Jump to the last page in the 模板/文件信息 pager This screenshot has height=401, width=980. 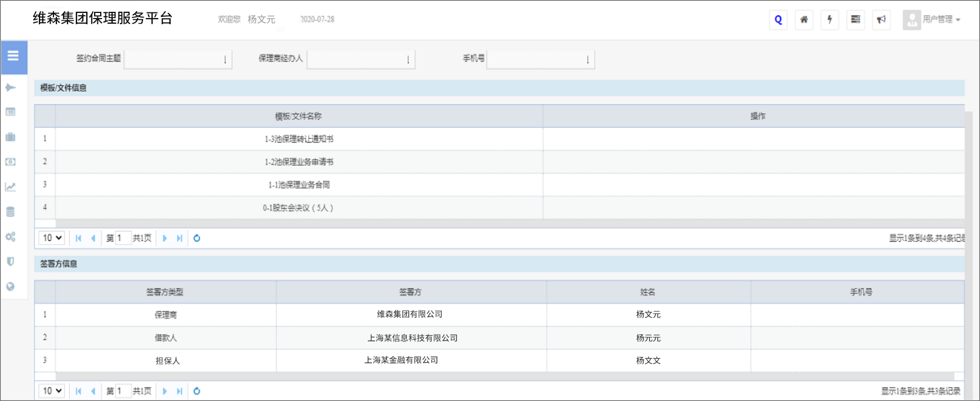point(179,238)
